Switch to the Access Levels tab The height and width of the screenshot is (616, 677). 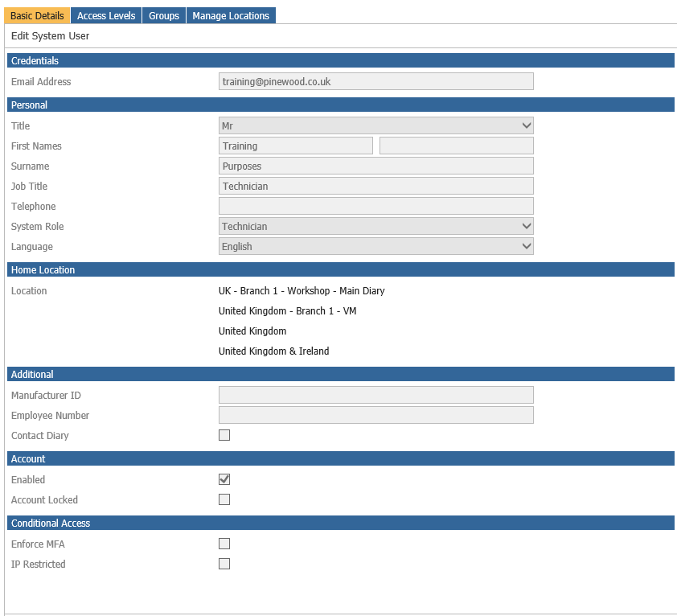[106, 16]
